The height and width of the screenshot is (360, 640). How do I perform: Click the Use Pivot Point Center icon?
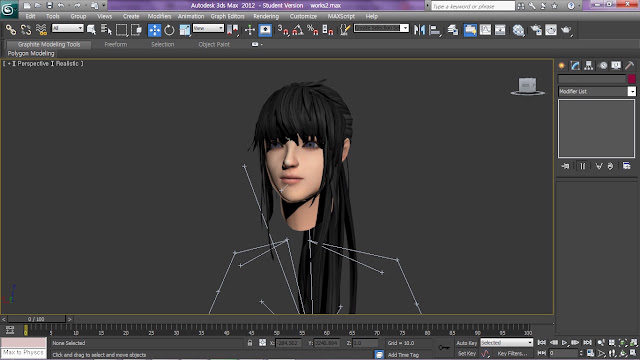click(232, 30)
